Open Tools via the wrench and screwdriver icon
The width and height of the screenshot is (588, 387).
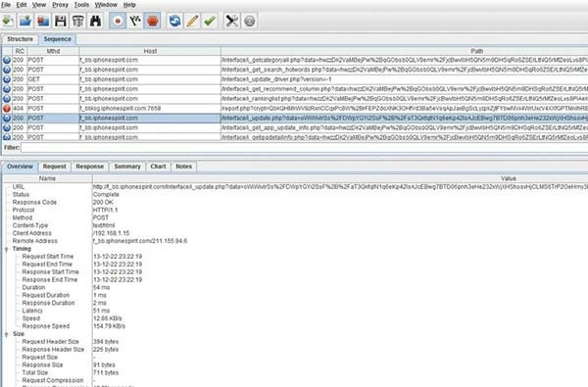click(231, 21)
